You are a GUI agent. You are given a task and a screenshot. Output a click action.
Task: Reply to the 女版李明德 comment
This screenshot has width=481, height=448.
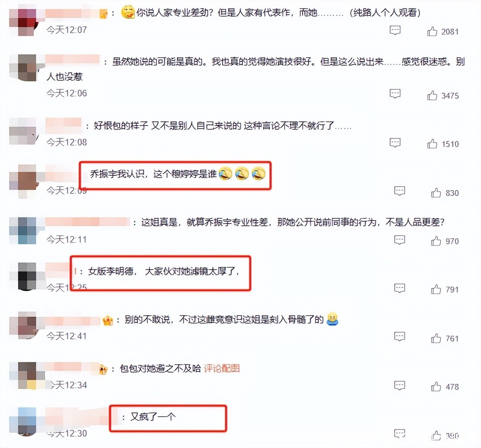pyautogui.click(x=400, y=288)
